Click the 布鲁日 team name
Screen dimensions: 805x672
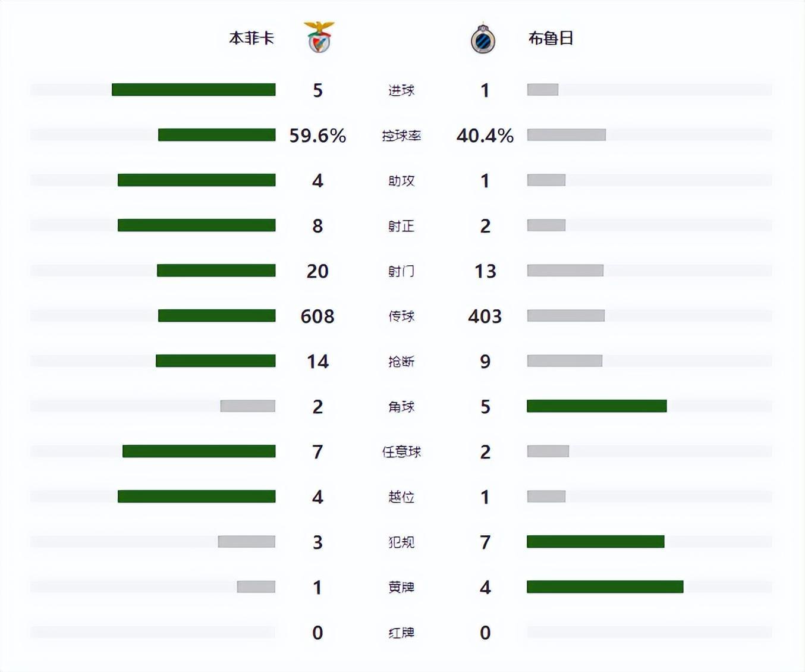(551, 38)
